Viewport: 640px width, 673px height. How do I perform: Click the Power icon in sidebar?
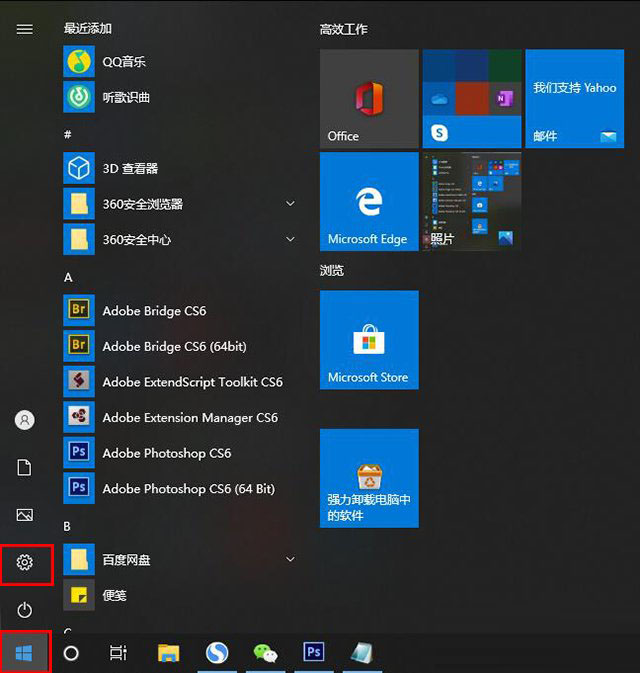pyautogui.click(x=25, y=609)
